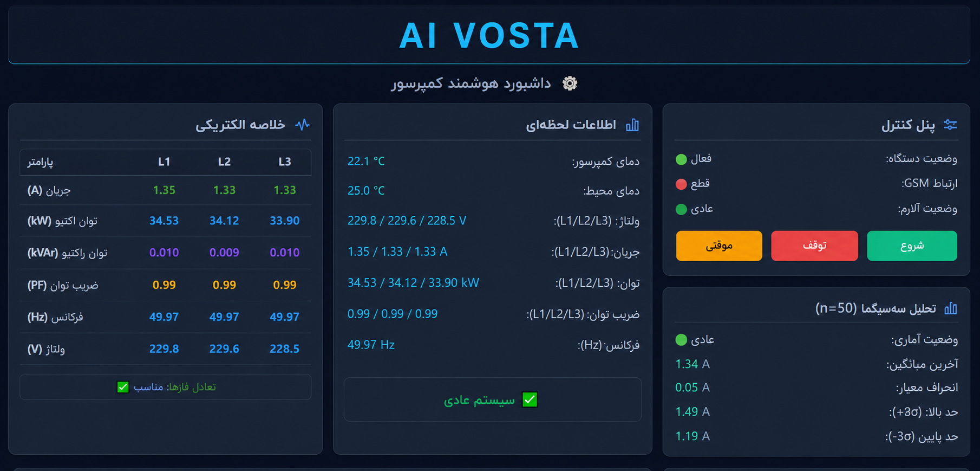Click the green statistical status dot in sigma panel
The width and height of the screenshot is (980, 471).
point(681,340)
